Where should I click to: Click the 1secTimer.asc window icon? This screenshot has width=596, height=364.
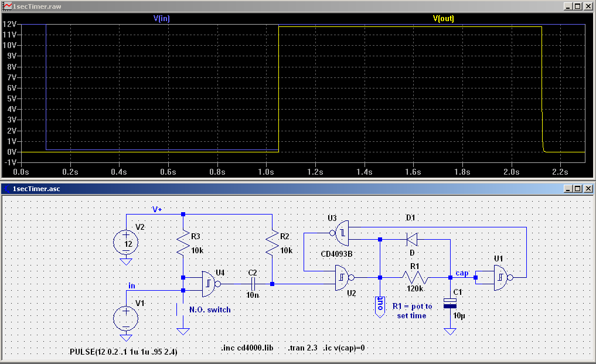(7, 189)
